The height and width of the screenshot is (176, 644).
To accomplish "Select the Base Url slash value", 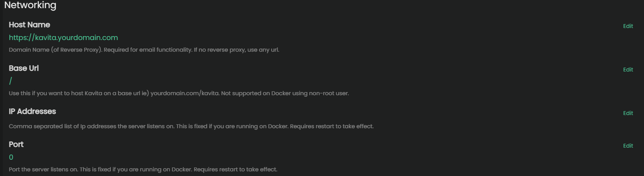I will pyautogui.click(x=10, y=81).
